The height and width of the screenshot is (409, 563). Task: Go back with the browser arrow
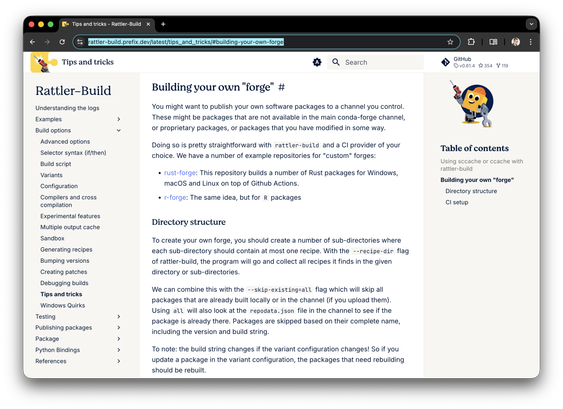[x=32, y=42]
